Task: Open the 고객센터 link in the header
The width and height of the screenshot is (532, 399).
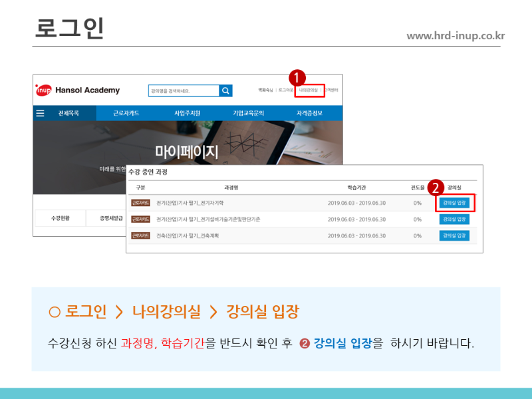Action: [331, 90]
